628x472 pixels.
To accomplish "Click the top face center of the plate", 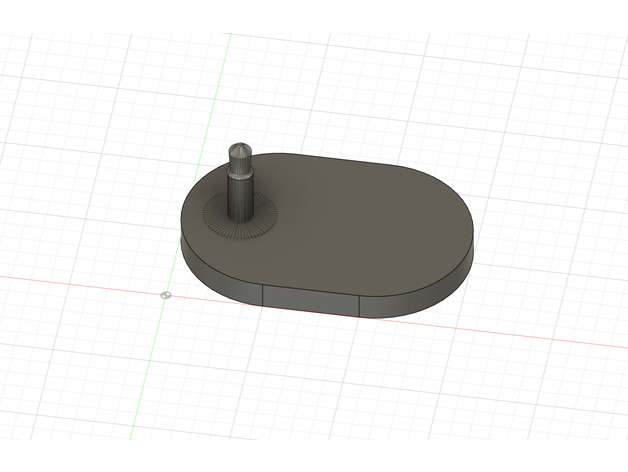I will (330, 225).
